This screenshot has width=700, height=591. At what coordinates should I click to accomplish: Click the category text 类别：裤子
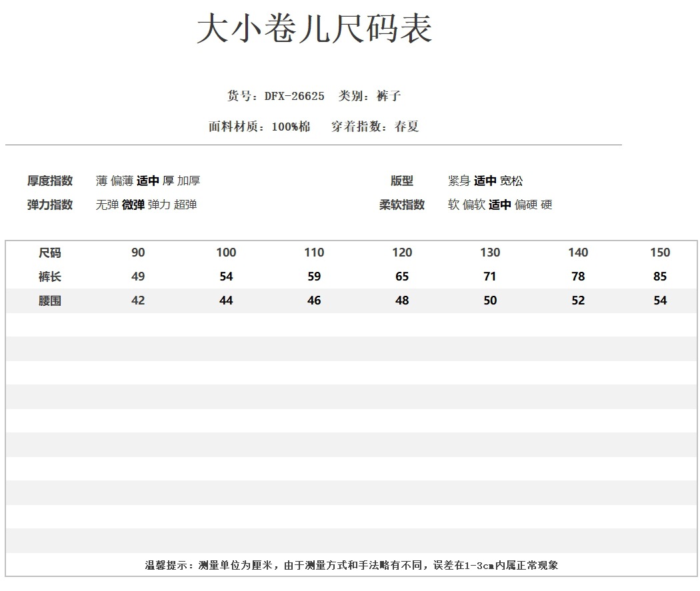pyautogui.click(x=369, y=96)
